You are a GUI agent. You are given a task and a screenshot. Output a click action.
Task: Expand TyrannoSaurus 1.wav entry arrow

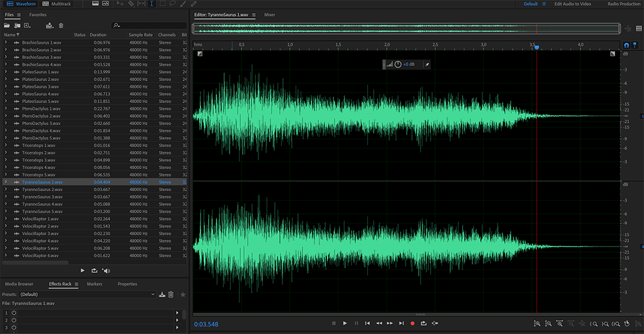6,182
